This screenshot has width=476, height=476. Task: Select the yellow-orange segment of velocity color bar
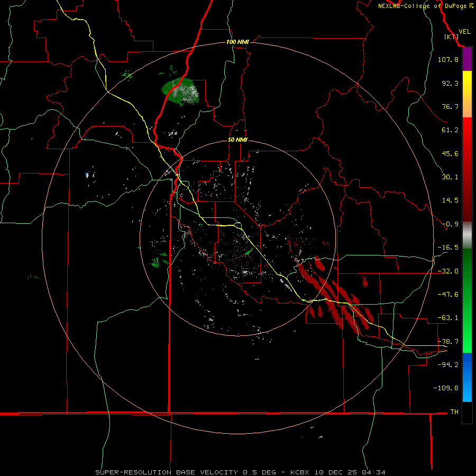click(467, 94)
